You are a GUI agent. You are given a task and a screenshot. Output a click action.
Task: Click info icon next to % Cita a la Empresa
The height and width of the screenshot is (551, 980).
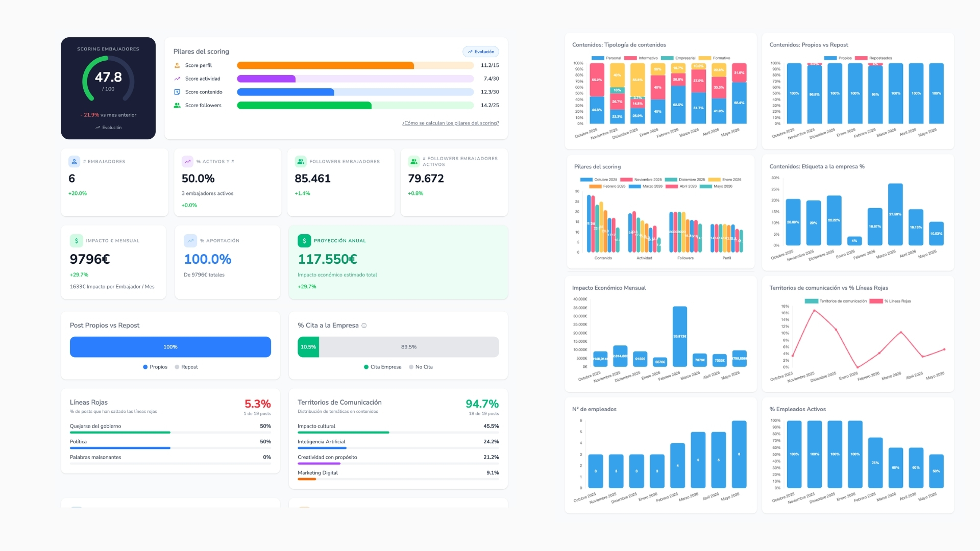tap(364, 325)
